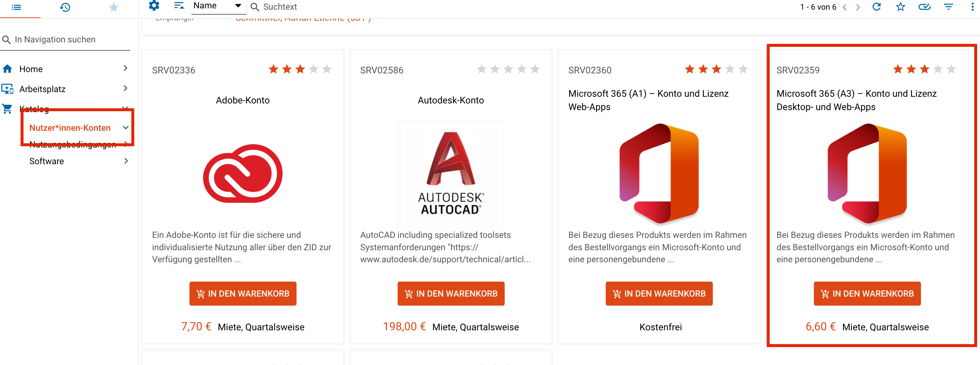Open the history clock tab in sidebar

(x=65, y=7)
